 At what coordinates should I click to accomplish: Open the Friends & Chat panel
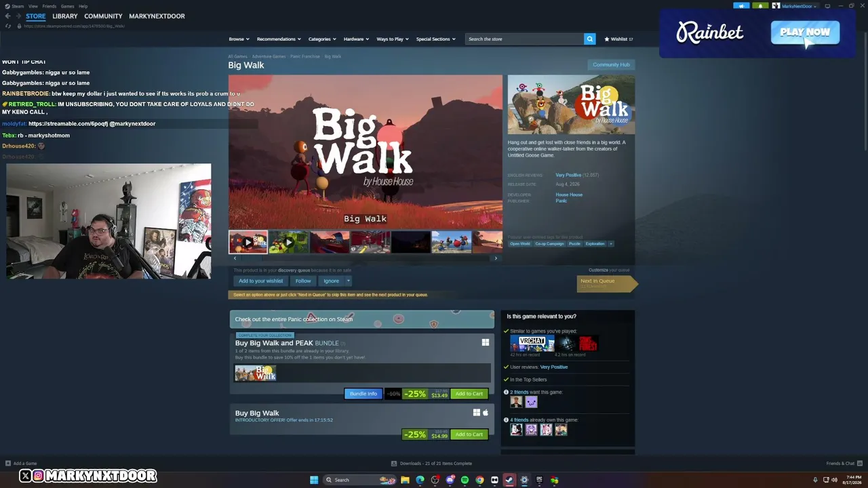(844, 464)
